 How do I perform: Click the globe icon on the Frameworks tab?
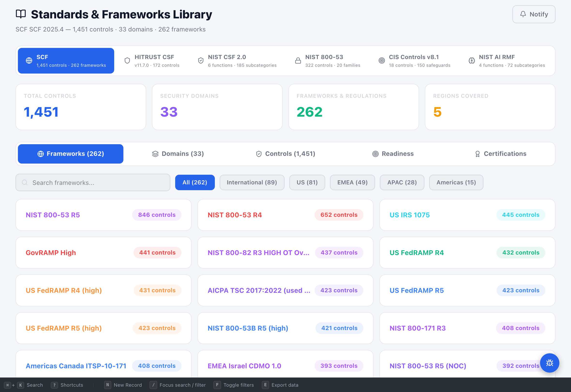coord(41,154)
